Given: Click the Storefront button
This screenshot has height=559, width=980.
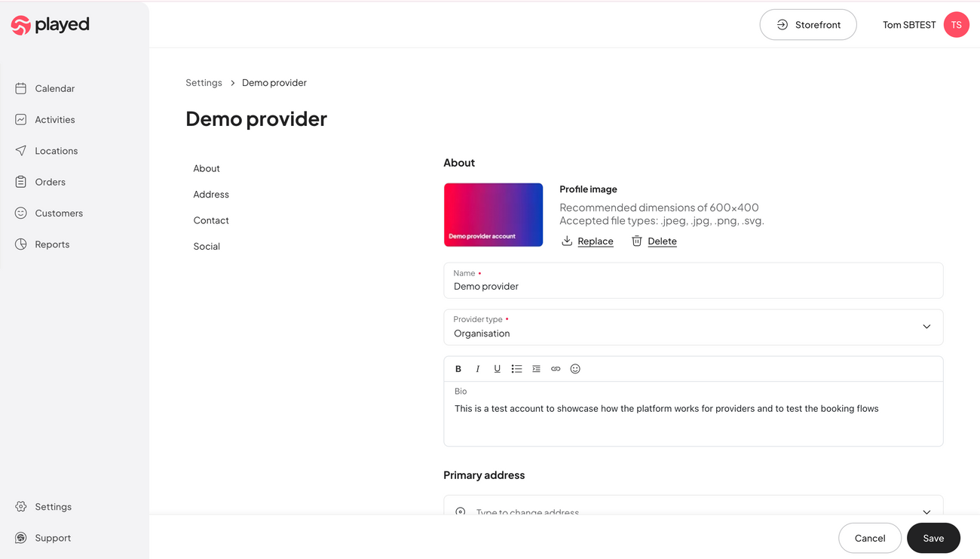Looking at the screenshot, I should 808,24.
